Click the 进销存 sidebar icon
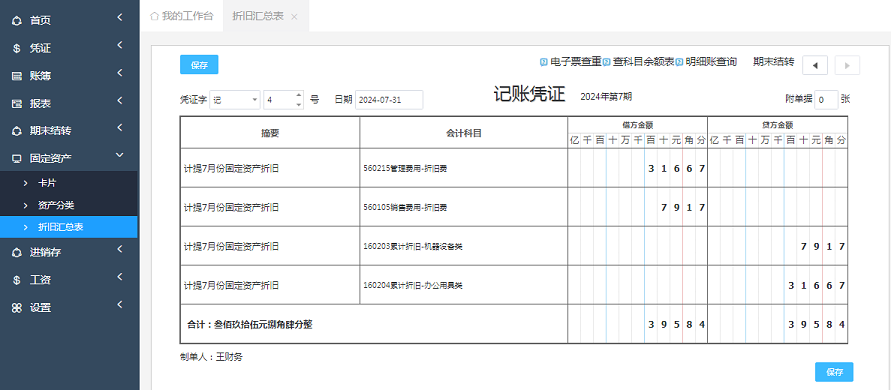The image size is (891, 390). click(16, 252)
